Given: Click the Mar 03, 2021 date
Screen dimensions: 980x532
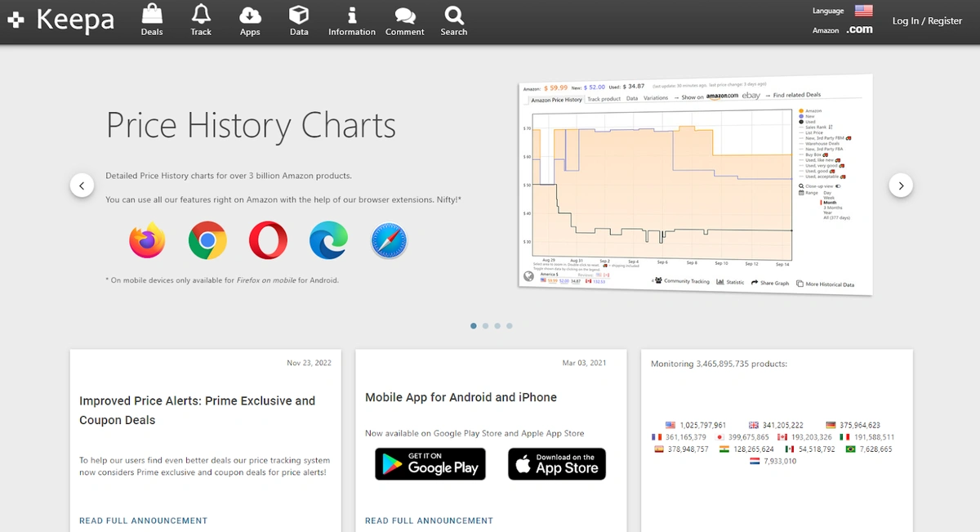Looking at the screenshot, I should 585,363.
